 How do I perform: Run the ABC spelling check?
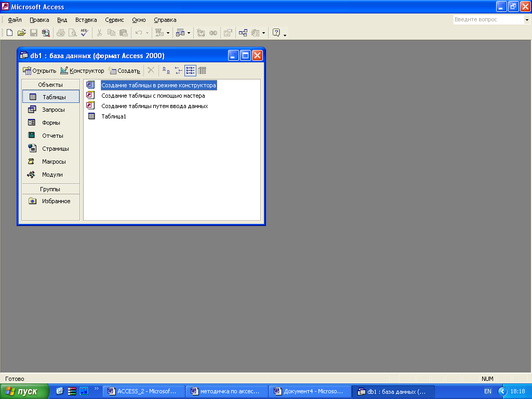(84, 33)
